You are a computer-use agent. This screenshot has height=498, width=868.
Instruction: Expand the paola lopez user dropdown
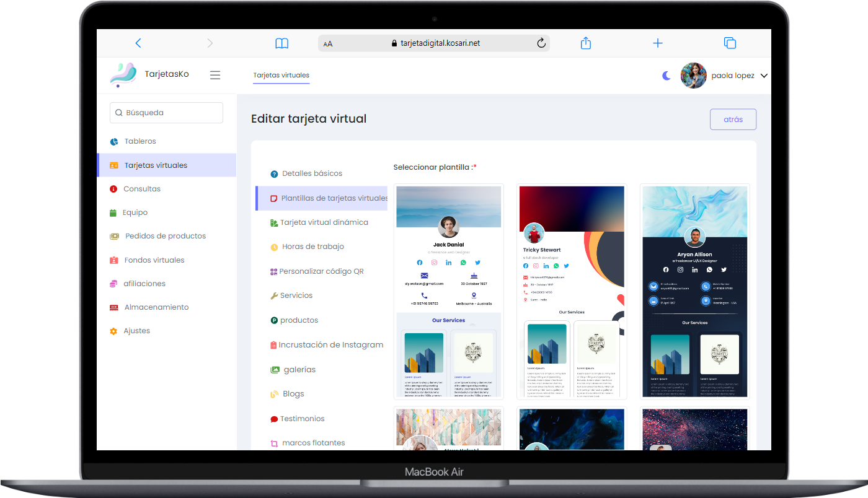click(x=763, y=76)
